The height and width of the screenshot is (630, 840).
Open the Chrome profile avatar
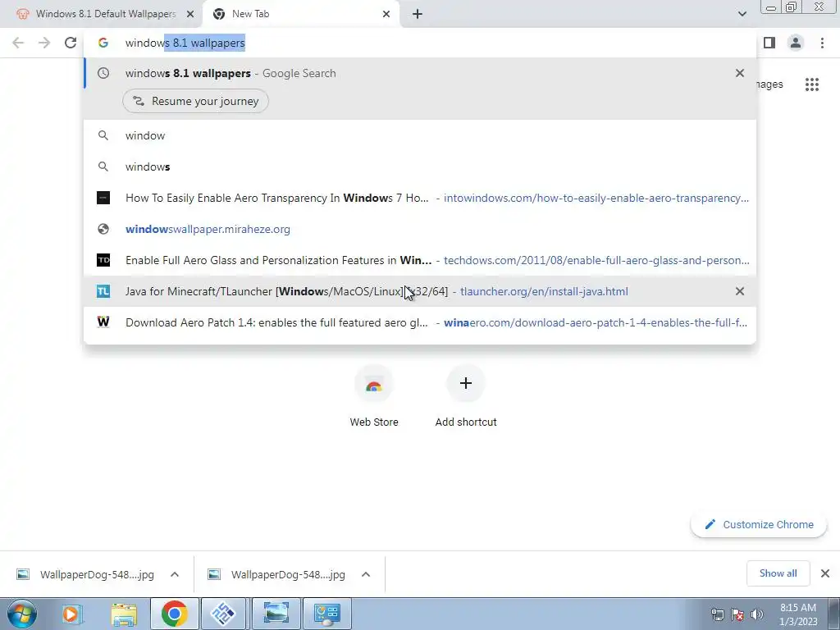[x=796, y=43]
